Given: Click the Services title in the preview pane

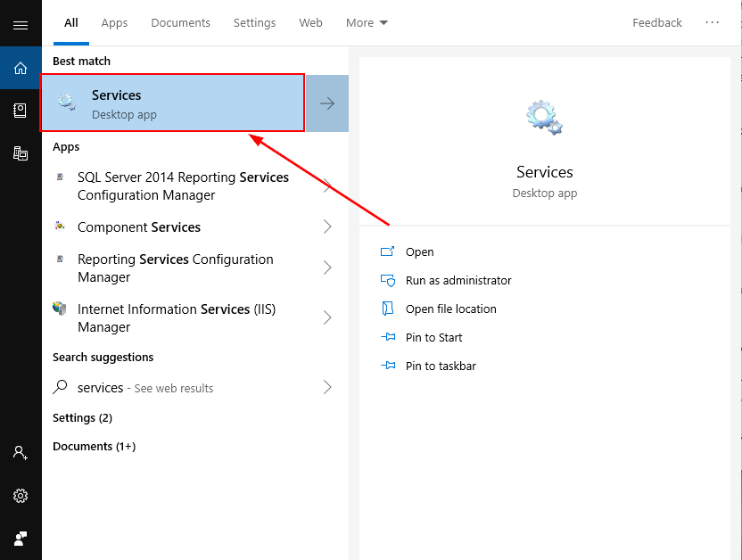Looking at the screenshot, I should point(545,172).
